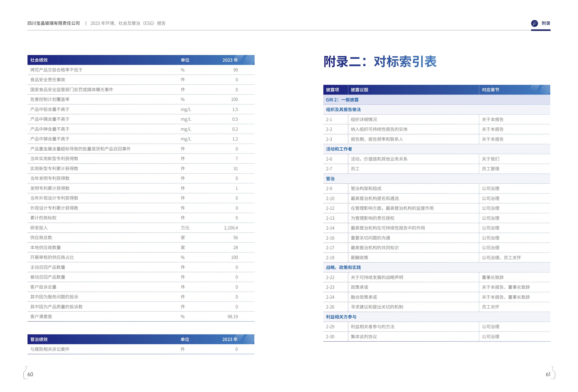The width and height of the screenshot is (578, 392).
Task: Select the 战略、政策和实践 subheading
Action: click(343, 267)
